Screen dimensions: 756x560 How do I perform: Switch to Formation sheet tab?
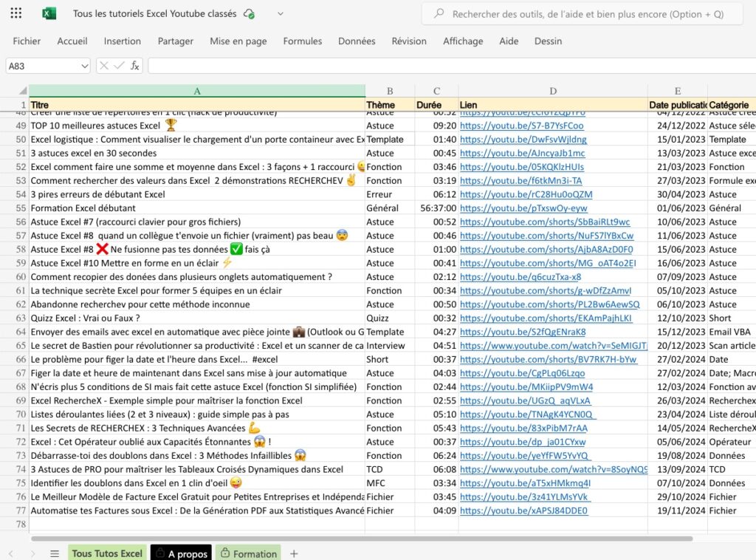click(249, 553)
